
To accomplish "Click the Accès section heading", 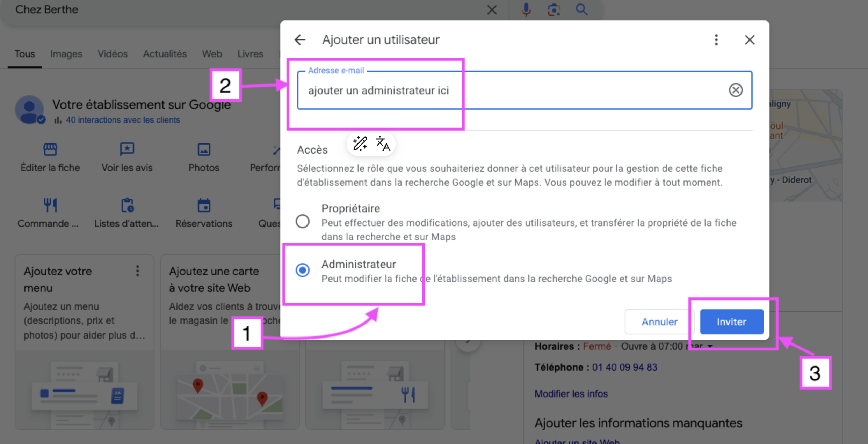I will click(x=312, y=150).
